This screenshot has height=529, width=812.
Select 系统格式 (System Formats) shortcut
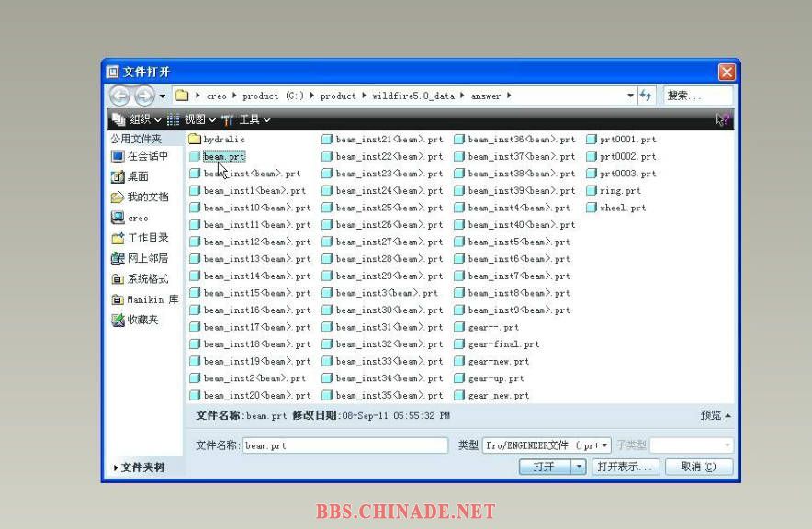point(140,279)
